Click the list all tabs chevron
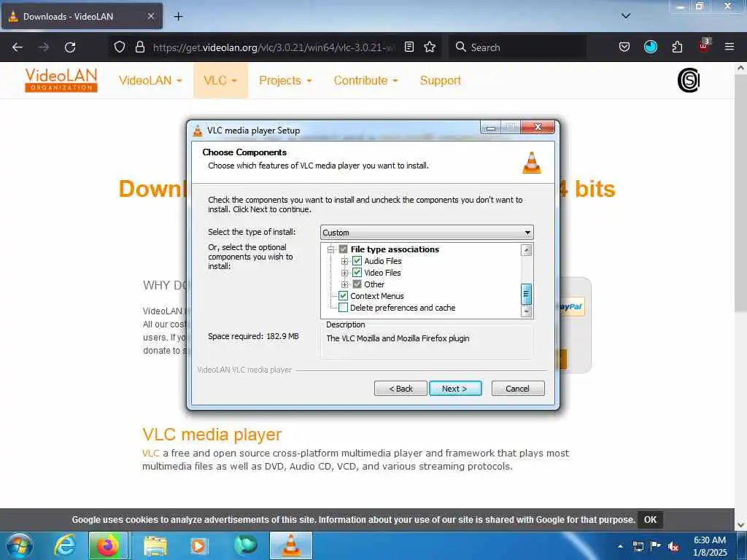747x560 pixels. coord(626,16)
